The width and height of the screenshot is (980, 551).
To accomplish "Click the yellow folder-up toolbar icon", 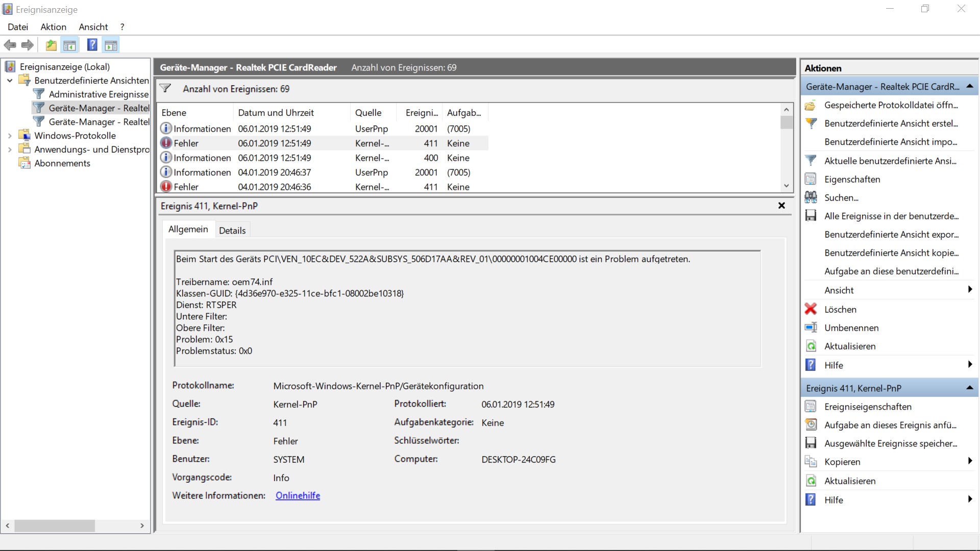I will (x=51, y=45).
